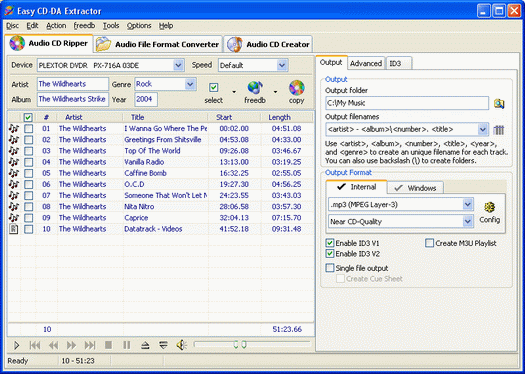Image resolution: width=525 pixels, height=374 pixels.
Task: Browse for output folder icon
Action: [x=499, y=103]
